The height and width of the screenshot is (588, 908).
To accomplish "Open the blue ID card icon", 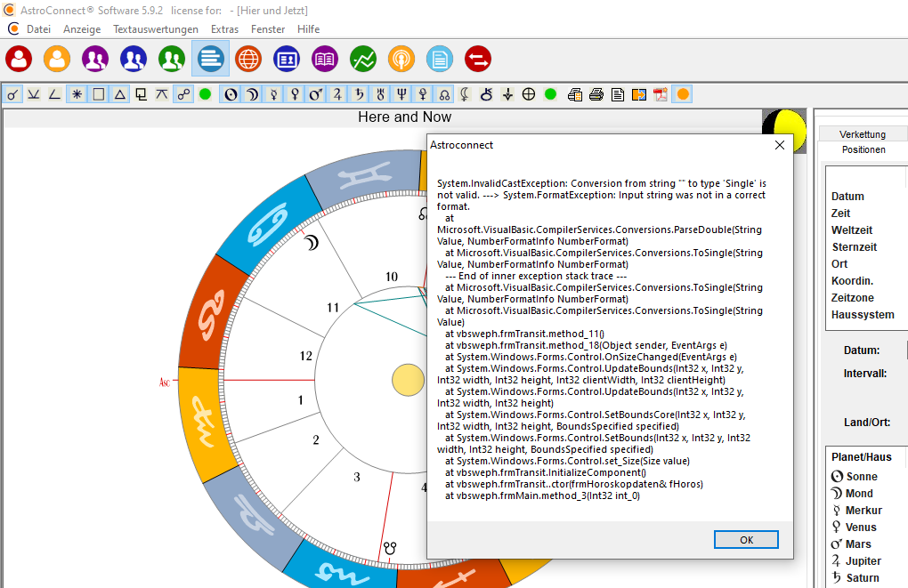I will coord(287,59).
